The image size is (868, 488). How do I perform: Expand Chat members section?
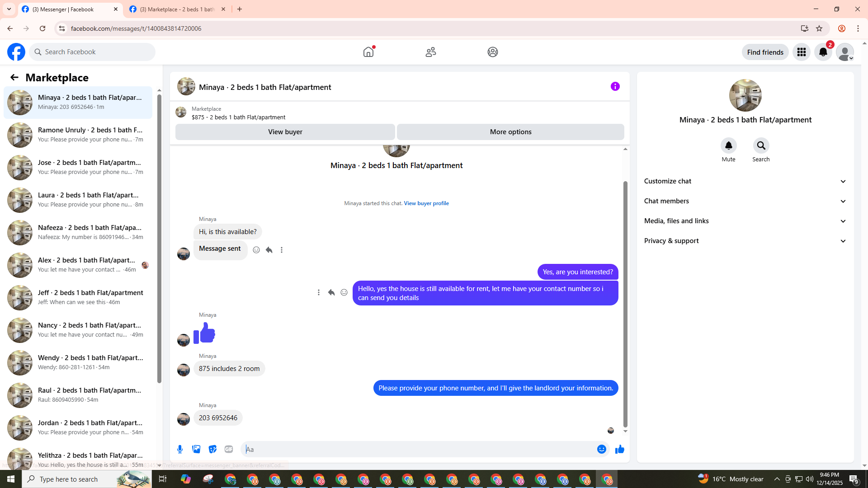(745, 201)
